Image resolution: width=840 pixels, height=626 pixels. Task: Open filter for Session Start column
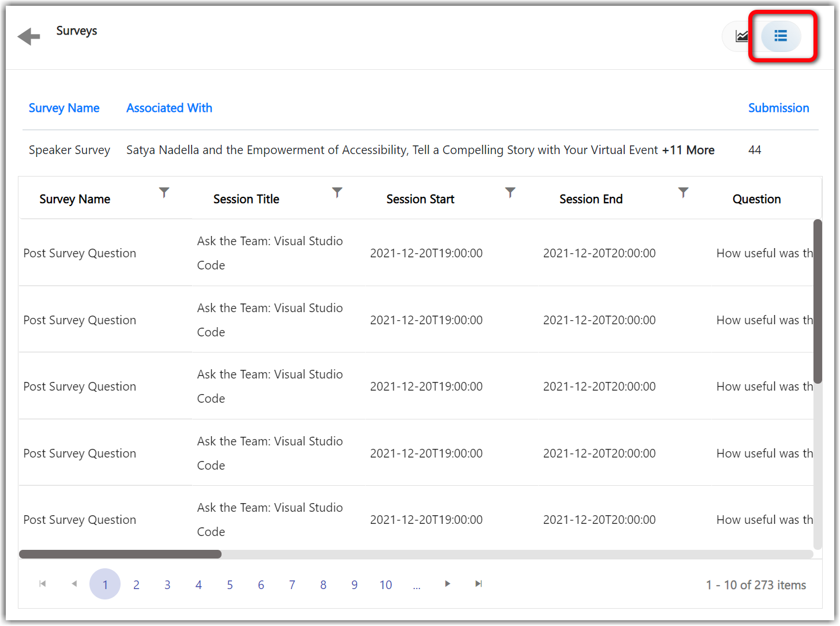(x=511, y=193)
